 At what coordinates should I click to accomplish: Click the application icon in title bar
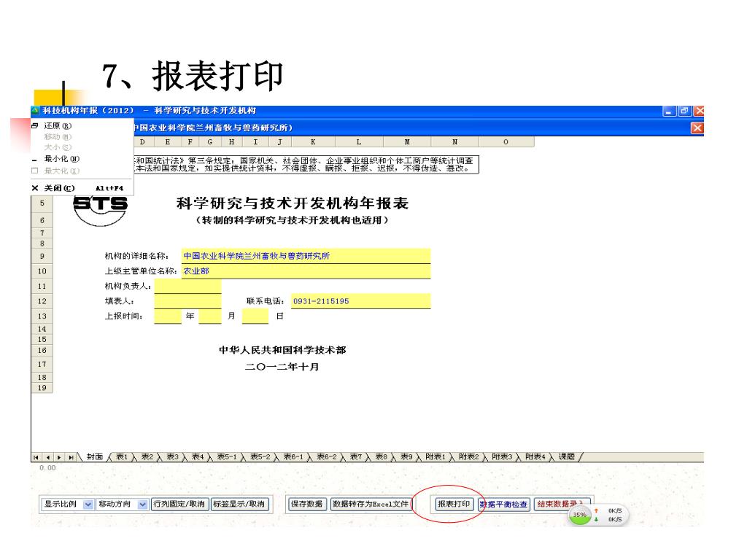[x=36, y=111]
